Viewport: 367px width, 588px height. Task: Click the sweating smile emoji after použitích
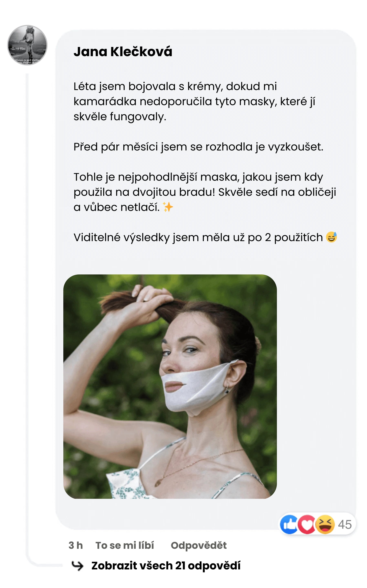pyautogui.click(x=331, y=237)
